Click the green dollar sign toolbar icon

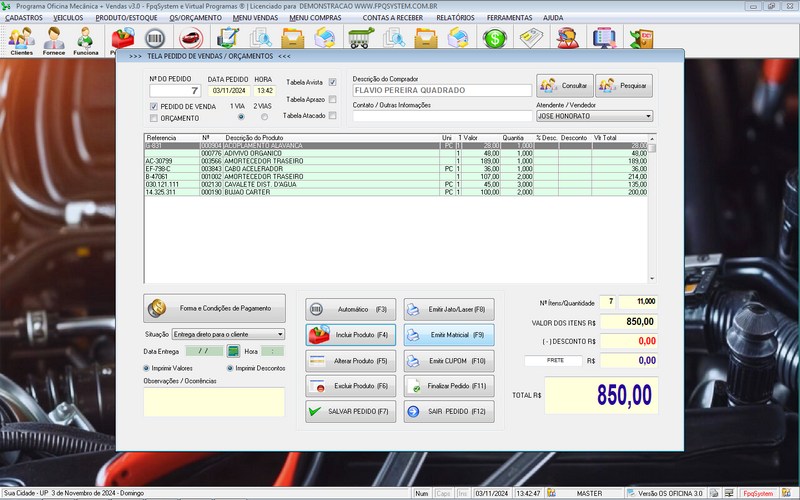pos(493,39)
